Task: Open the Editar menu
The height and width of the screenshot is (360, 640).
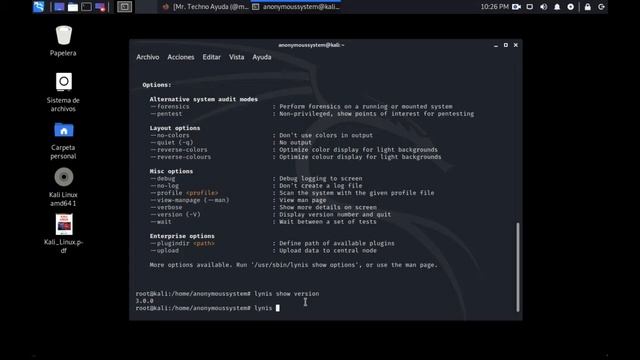Action: (x=211, y=57)
